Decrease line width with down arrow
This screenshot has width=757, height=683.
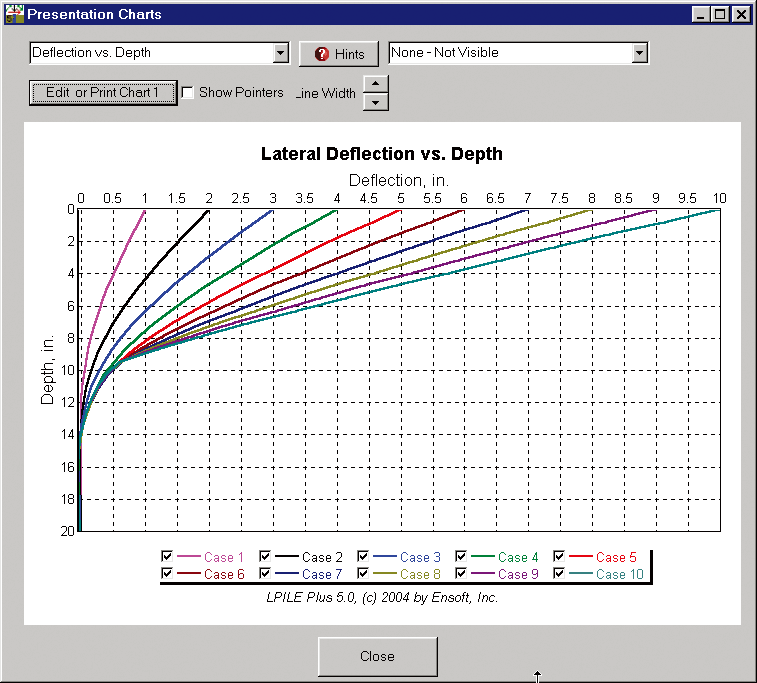pos(374,101)
